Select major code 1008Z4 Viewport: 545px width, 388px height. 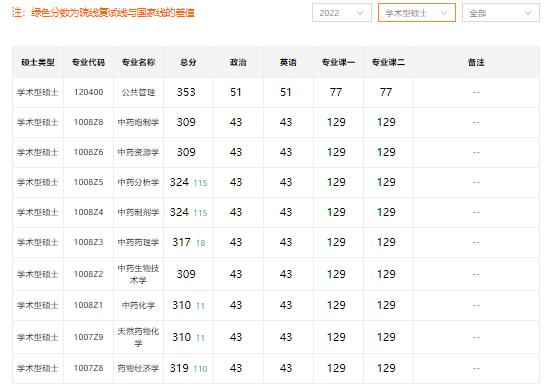[x=88, y=212]
